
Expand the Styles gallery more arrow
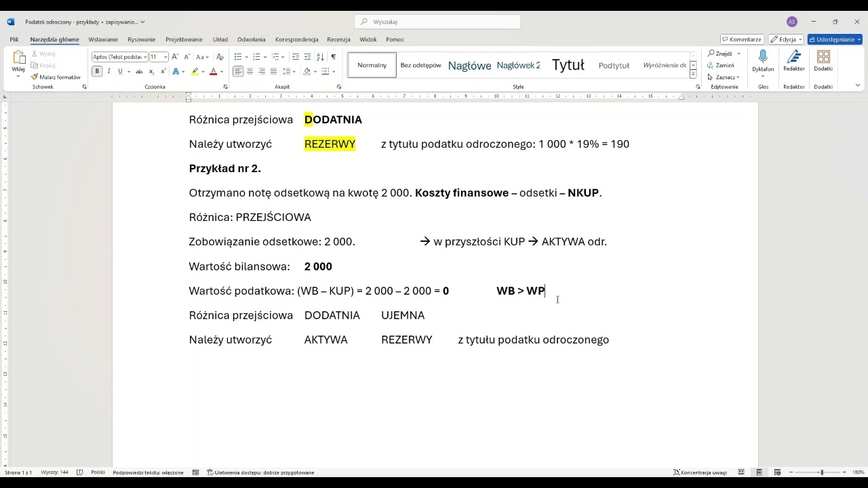pos(693,75)
